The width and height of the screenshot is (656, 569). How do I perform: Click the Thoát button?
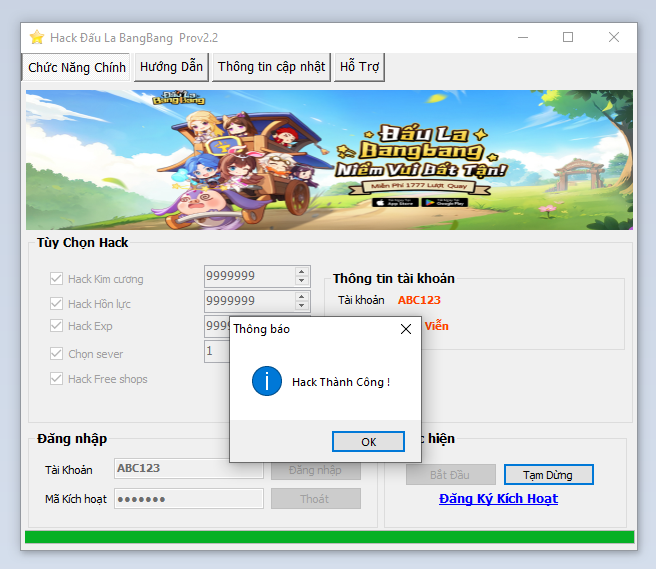click(316, 499)
